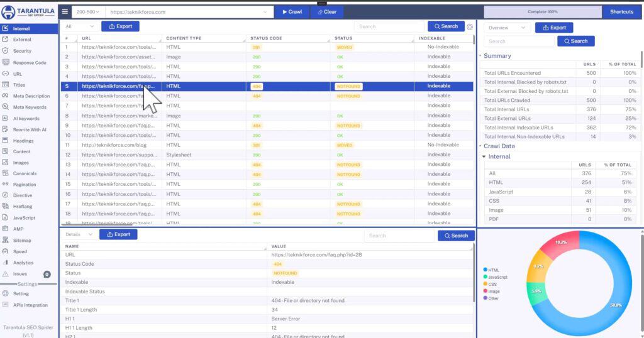The image size is (644, 338).
Task: Toggle HTML legend color in chart
Action: coord(486,270)
